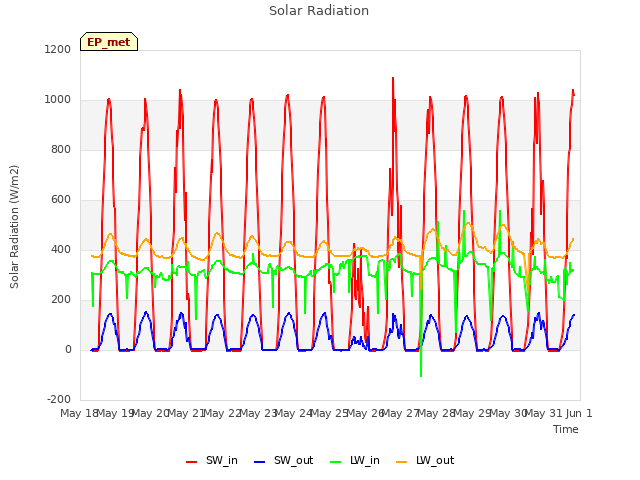Click the May 27 x-axis tick label
This screenshot has height=480, width=640.
[x=400, y=413]
